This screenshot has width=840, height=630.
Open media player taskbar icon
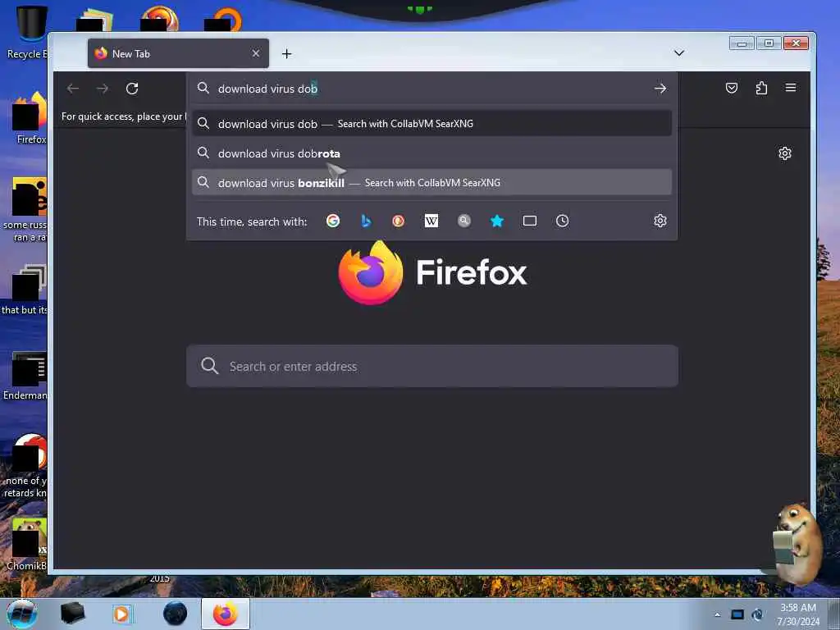(x=121, y=614)
